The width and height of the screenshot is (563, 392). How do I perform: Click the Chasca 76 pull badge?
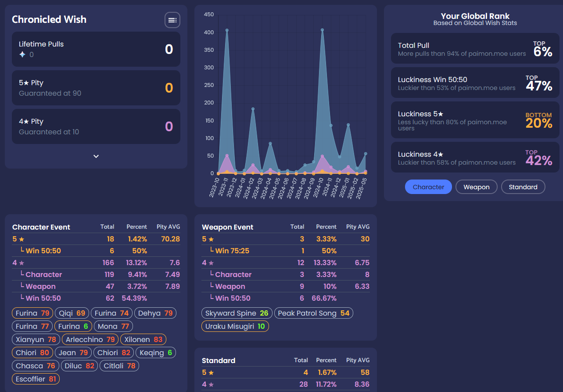tap(36, 366)
